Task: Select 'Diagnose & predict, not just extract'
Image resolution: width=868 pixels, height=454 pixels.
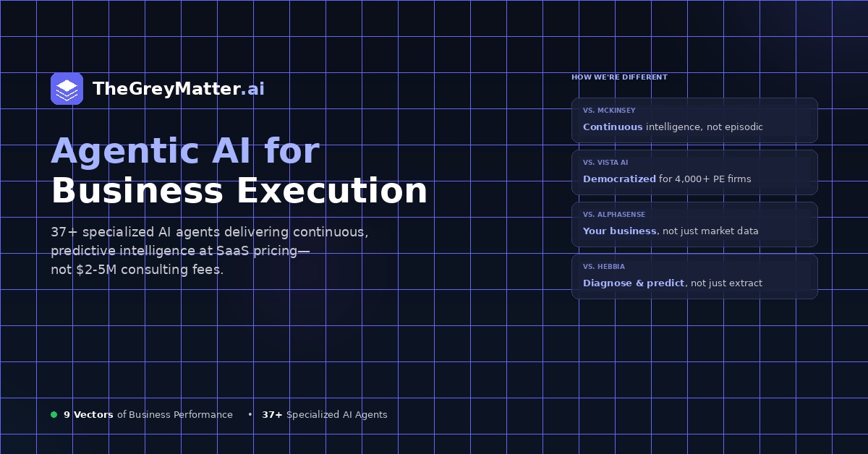Action: pos(673,283)
